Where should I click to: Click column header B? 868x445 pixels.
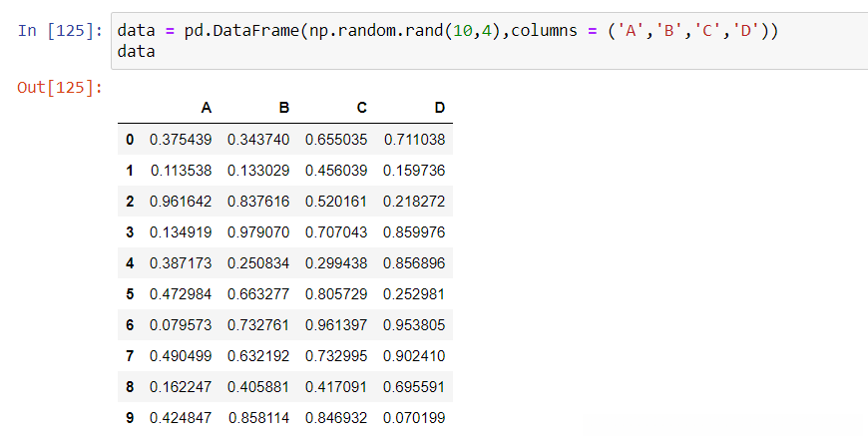pos(284,108)
